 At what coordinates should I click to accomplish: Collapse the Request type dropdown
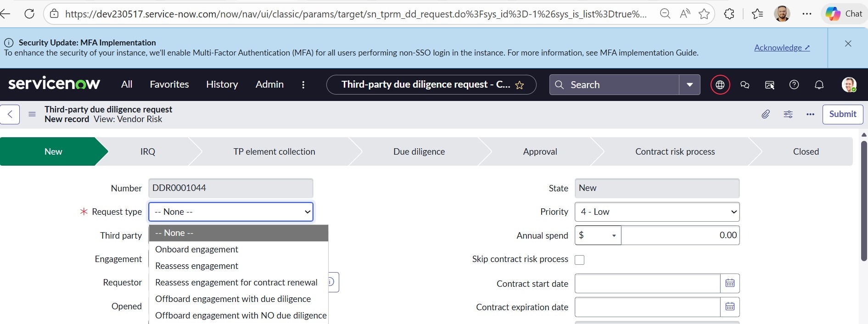[x=231, y=212]
